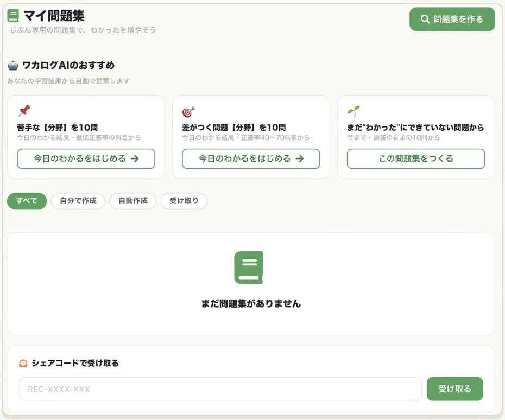The image size is (505, 420).
Task: Click magnifier icon in 問題集を作る button
Action: pyautogui.click(x=425, y=20)
